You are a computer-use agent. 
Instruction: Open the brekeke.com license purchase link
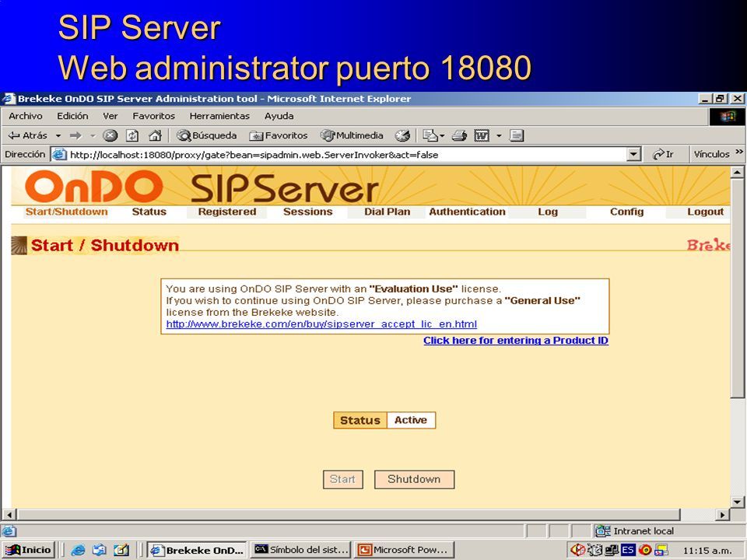pos(321,324)
